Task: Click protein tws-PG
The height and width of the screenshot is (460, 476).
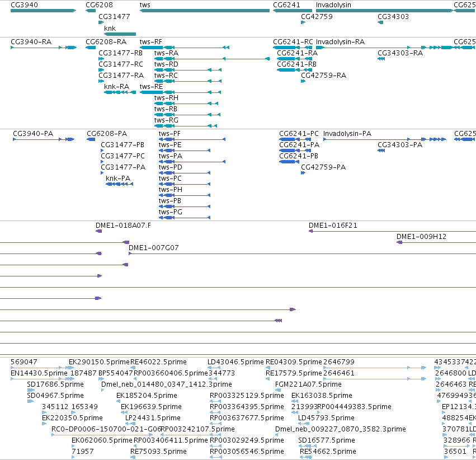Action: pyautogui.click(x=185, y=218)
